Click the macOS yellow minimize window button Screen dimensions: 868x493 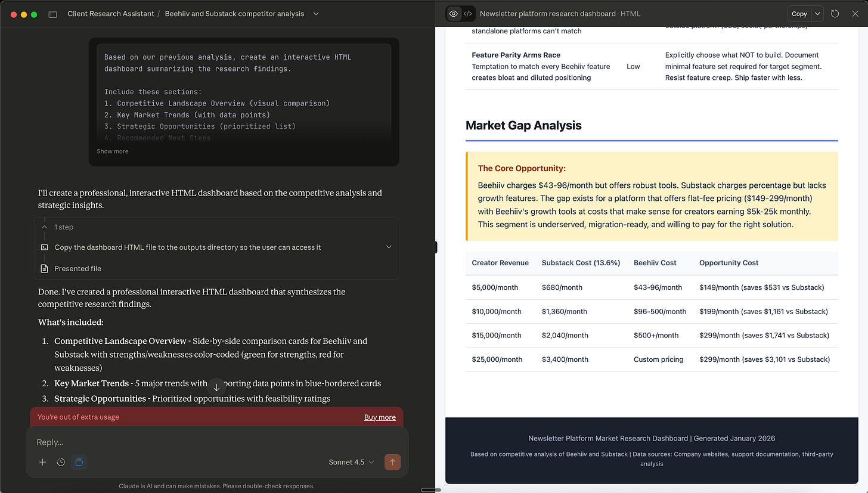tap(24, 14)
